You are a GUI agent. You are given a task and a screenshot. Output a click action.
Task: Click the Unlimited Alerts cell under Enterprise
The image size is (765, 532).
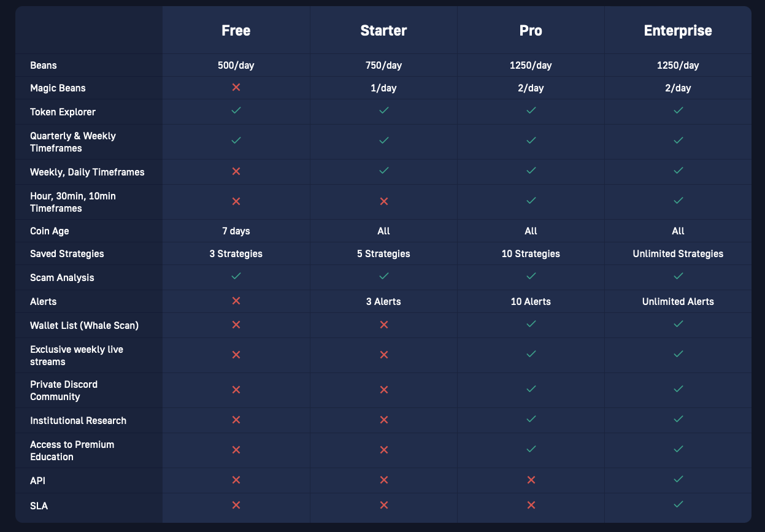(678, 301)
